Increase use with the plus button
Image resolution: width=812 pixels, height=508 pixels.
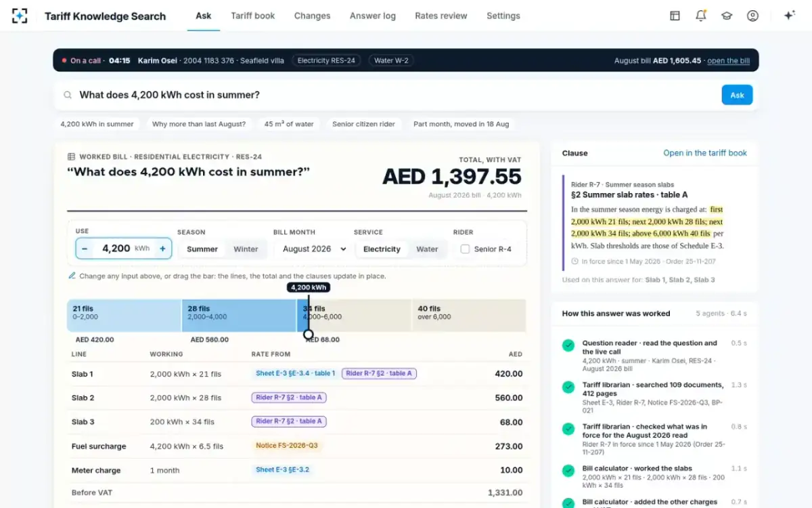162,249
